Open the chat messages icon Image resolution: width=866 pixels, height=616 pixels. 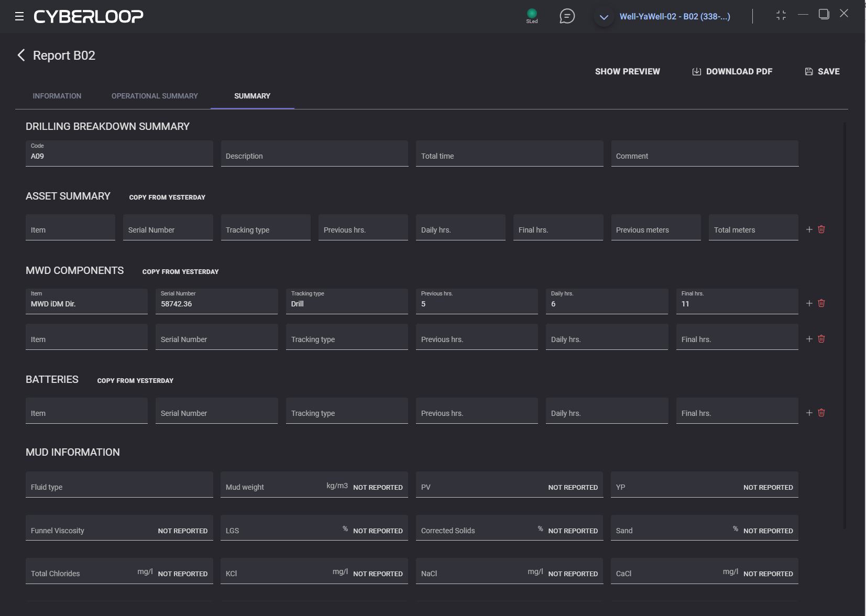(x=567, y=16)
